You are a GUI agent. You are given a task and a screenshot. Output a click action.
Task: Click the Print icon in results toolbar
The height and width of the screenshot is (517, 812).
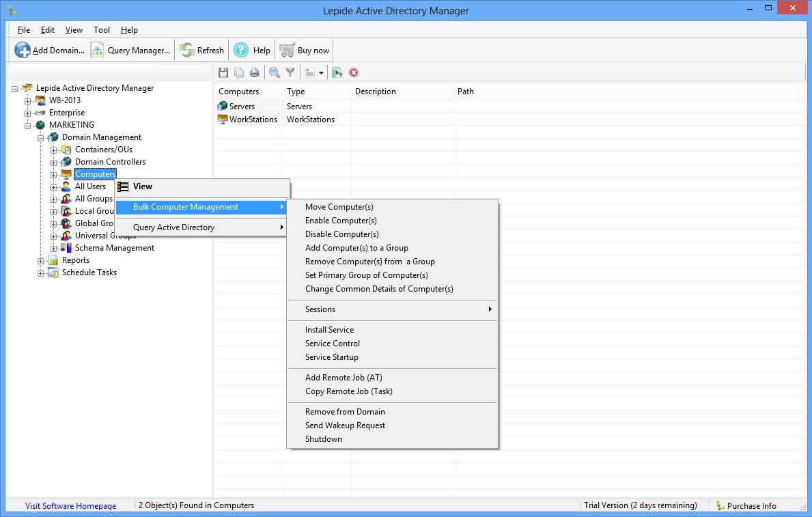[x=254, y=72]
